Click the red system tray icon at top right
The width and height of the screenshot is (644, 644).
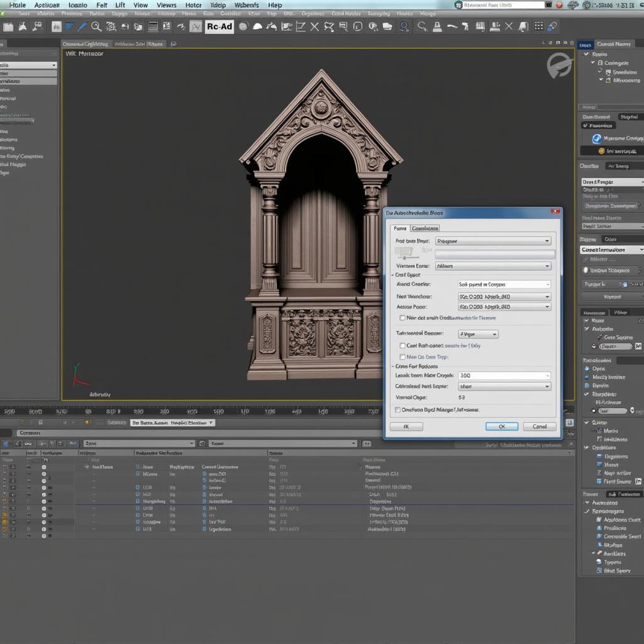click(x=559, y=5)
